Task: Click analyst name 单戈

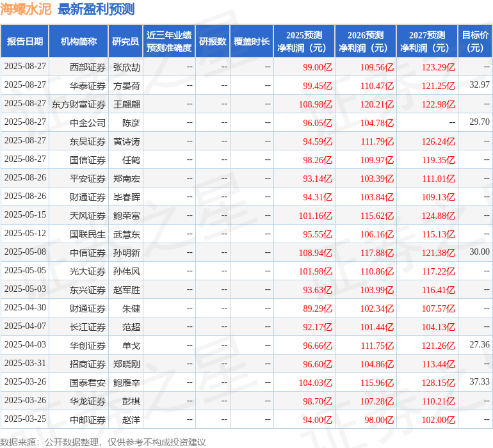Action: click(x=131, y=346)
